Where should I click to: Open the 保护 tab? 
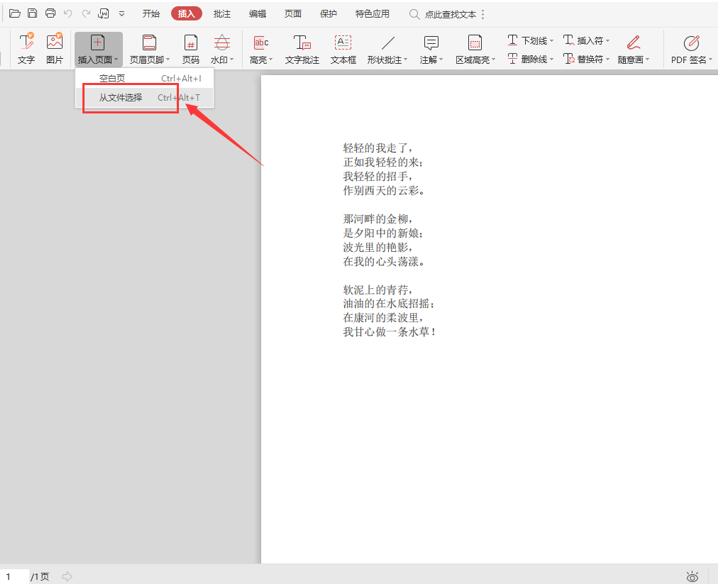click(x=328, y=14)
